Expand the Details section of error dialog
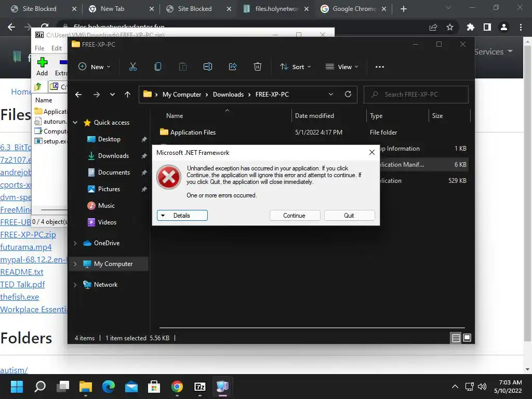Viewport: 532px width, 399px height. click(182, 216)
